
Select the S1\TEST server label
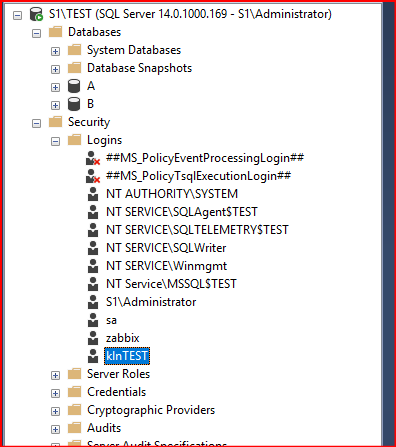pos(190,14)
